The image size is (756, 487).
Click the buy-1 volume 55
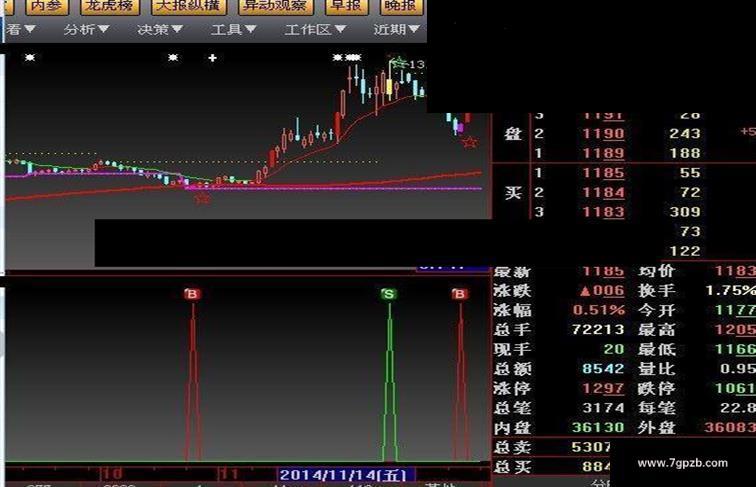click(690, 173)
